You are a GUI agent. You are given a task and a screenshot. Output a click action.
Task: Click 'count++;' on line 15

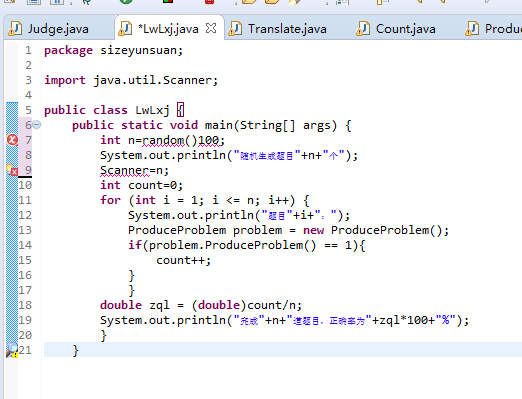[184, 260]
